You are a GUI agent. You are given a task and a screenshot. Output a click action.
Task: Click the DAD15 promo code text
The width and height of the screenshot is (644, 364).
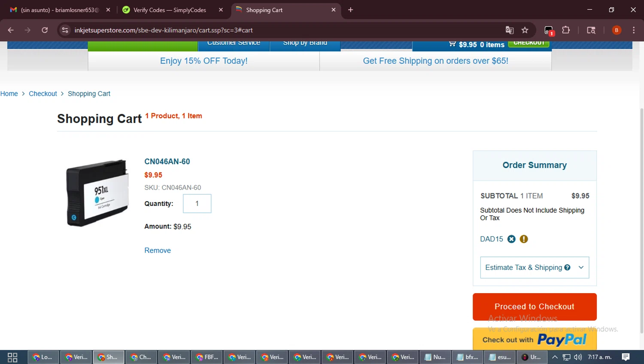pos(492,239)
